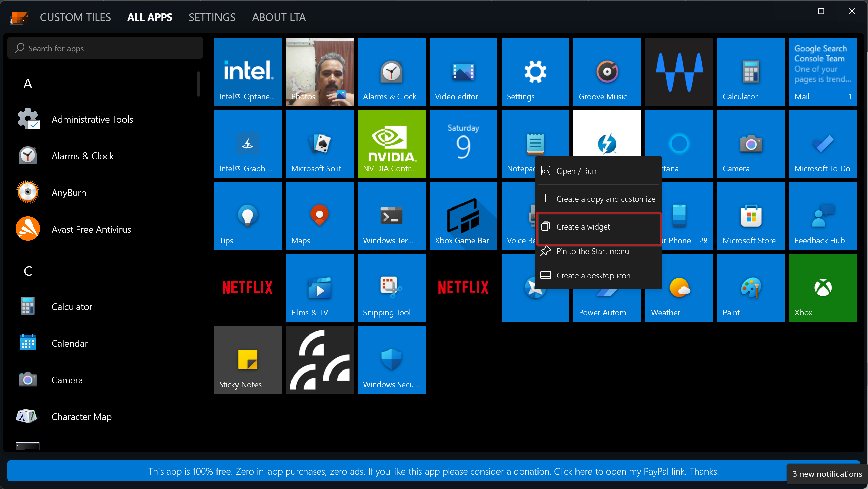Open the Sticky Notes tile
This screenshot has width=868, height=489.
(x=247, y=360)
